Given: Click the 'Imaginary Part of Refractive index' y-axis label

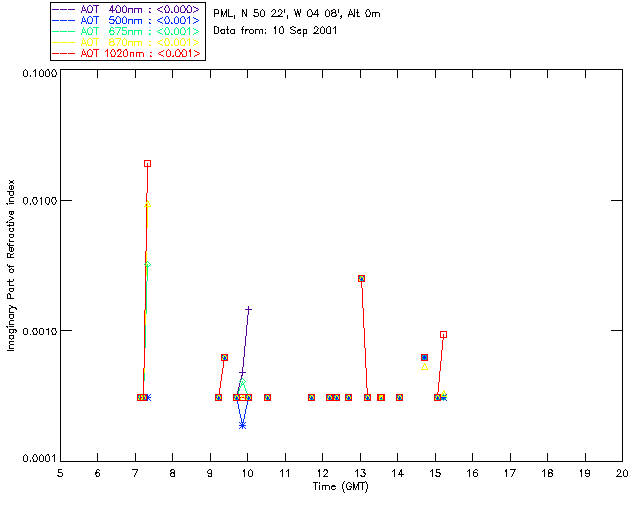Looking at the screenshot, I should (11, 265).
